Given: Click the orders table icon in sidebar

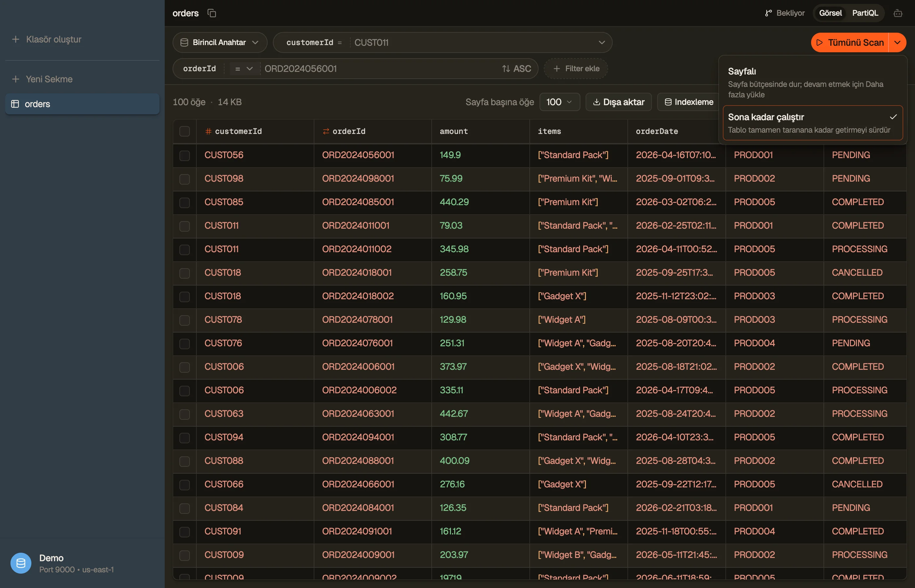Looking at the screenshot, I should [15, 104].
